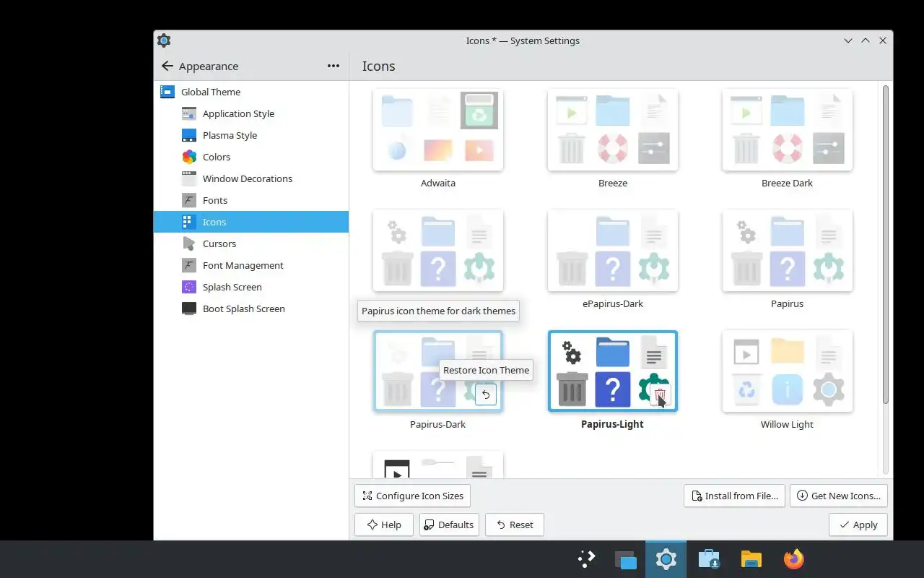
Task: Click the Defaults button
Action: (x=449, y=525)
